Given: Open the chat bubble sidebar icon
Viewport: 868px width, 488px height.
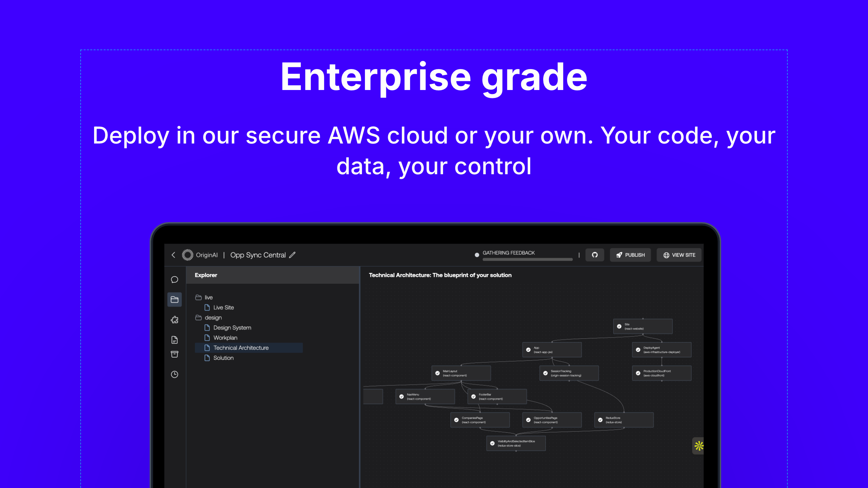Looking at the screenshot, I should pos(174,280).
